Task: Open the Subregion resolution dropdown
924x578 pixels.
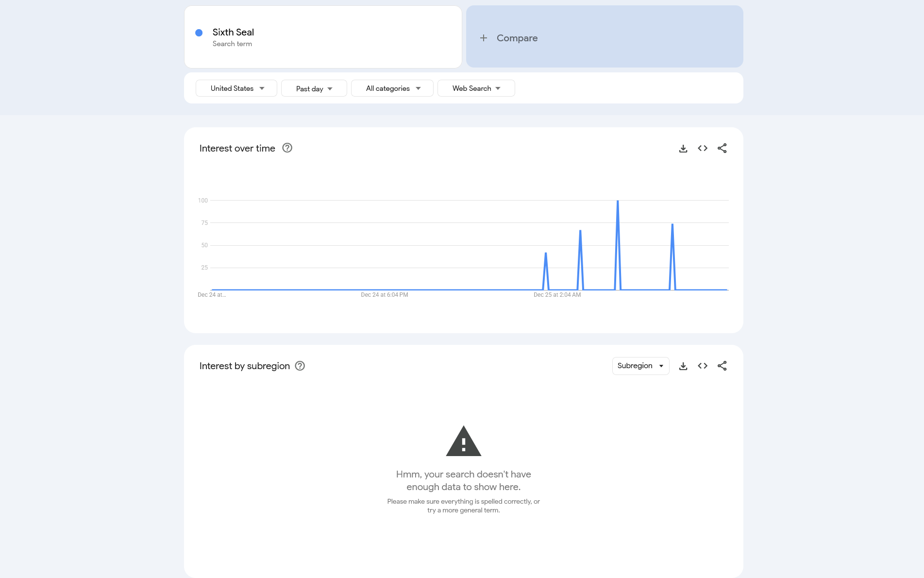Action: (x=641, y=366)
